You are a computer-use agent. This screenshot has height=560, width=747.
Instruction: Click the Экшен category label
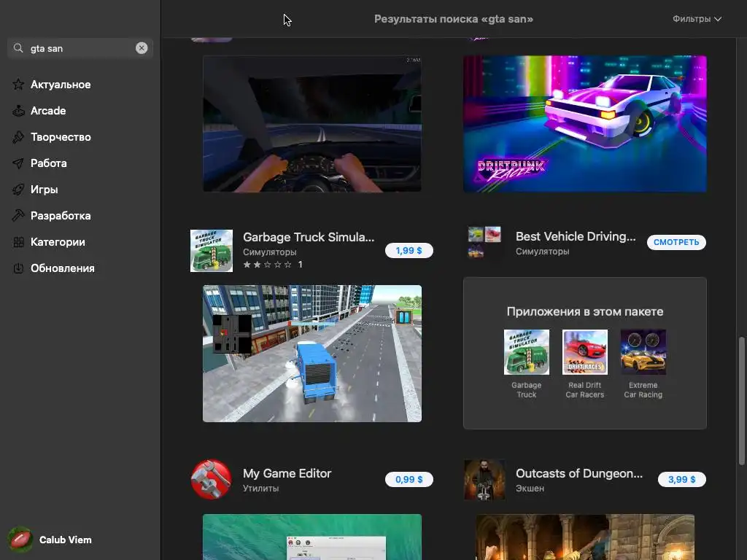click(x=530, y=488)
